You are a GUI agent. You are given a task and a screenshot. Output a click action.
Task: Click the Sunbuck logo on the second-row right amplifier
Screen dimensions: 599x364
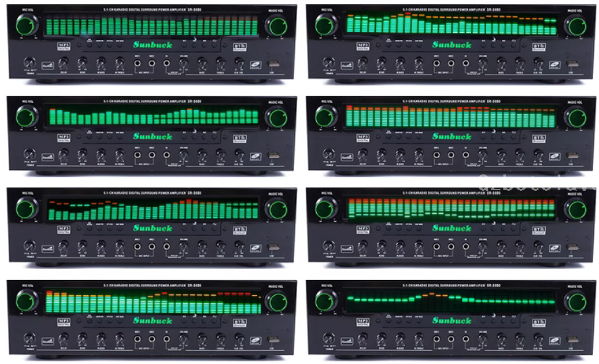[451, 136]
